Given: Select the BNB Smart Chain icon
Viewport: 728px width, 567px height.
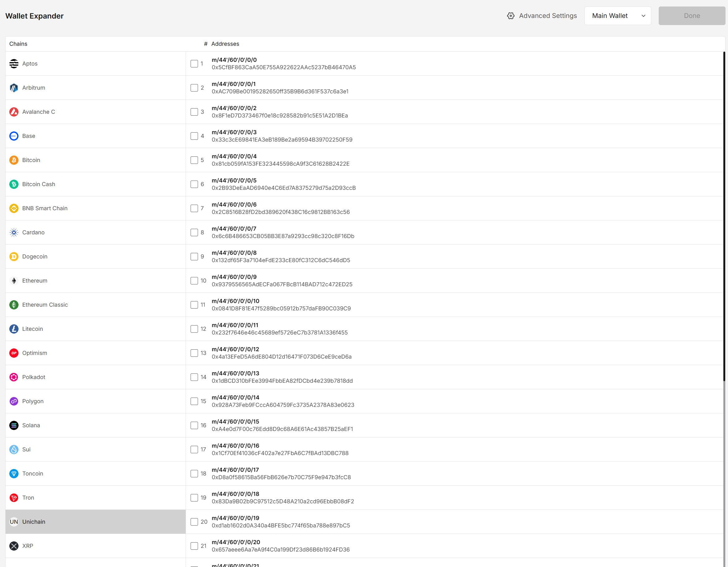Looking at the screenshot, I should (14, 208).
